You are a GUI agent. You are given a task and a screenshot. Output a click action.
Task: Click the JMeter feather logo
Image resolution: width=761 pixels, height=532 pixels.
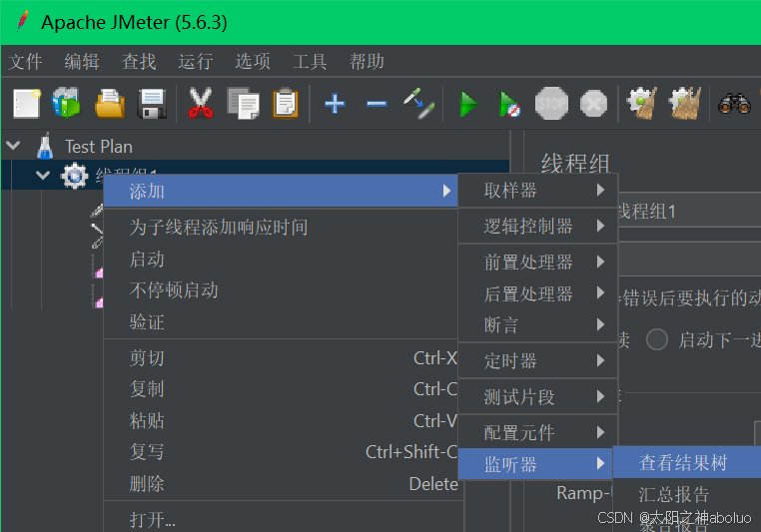pyautogui.click(x=22, y=22)
